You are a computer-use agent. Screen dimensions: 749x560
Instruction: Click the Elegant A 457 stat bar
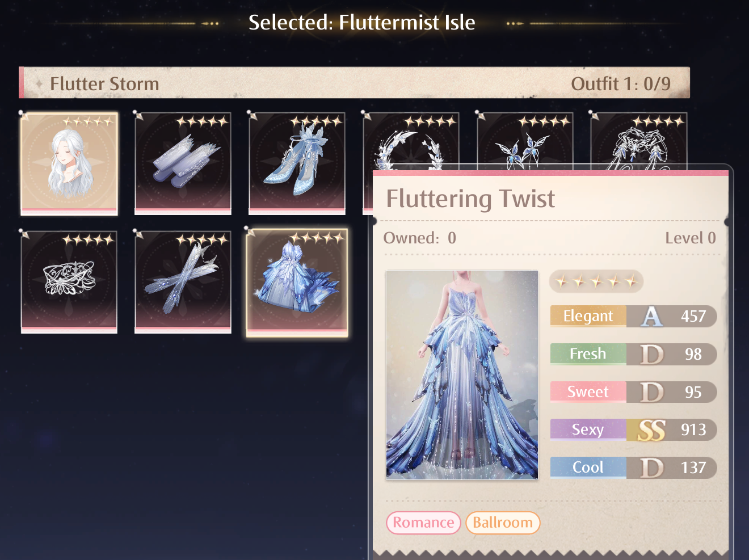point(633,316)
